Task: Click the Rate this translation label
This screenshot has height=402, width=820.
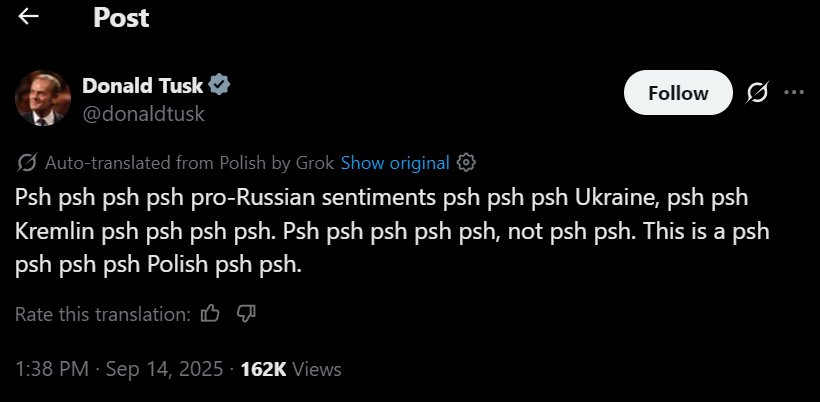Action: point(103,314)
